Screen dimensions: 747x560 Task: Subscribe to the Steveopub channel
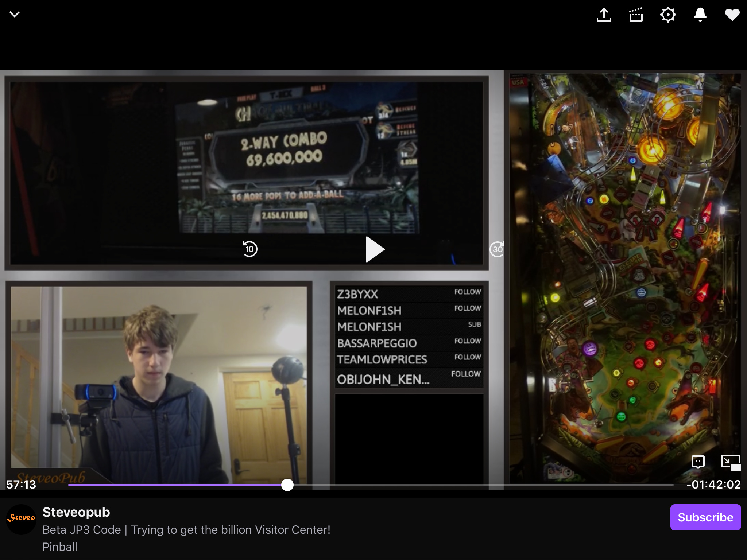tap(705, 517)
